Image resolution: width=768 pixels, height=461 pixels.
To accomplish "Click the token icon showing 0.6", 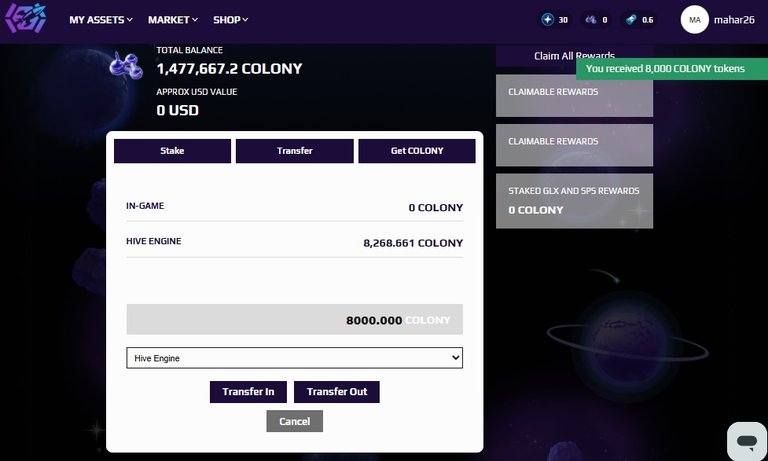I will point(631,20).
